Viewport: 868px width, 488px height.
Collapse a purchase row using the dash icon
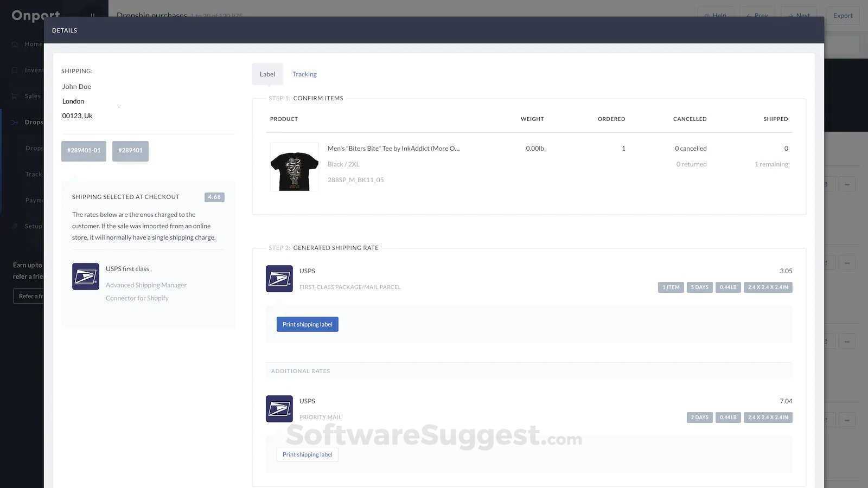click(847, 184)
